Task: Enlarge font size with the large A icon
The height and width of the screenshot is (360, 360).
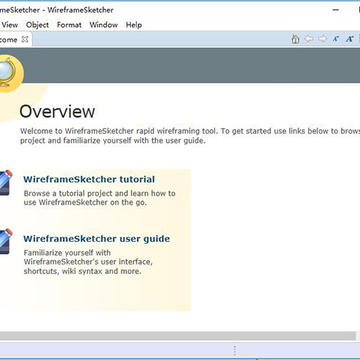Action: pos(349,39)
